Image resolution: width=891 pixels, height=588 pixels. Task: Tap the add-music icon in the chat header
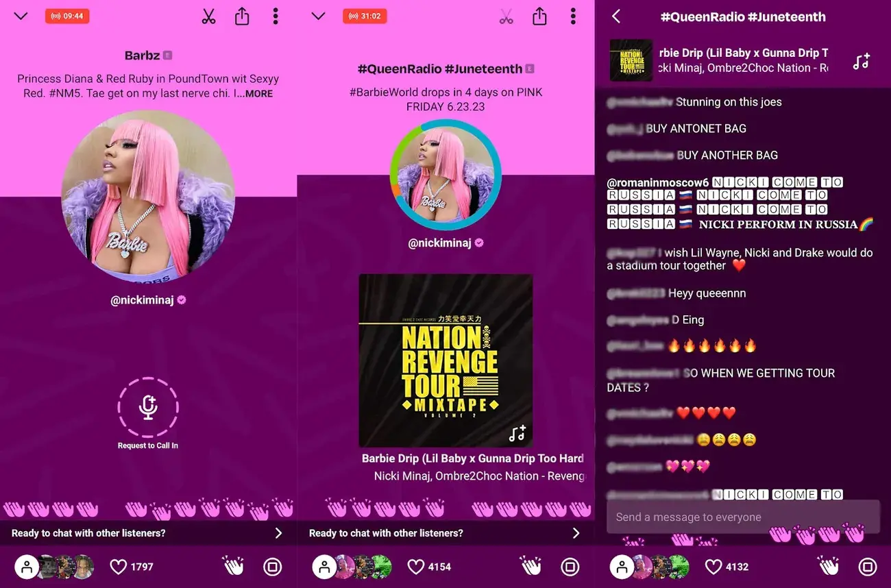pyautogui.click(x=861, y=62)
